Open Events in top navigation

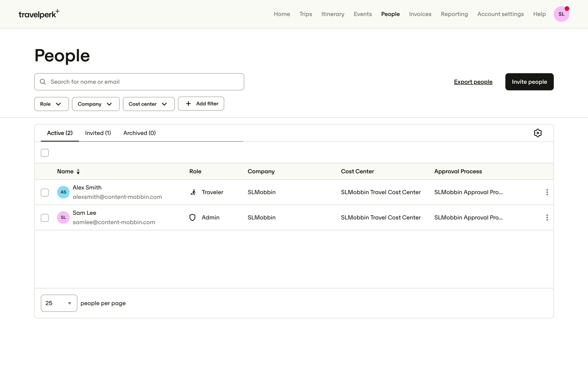point(363,14)
